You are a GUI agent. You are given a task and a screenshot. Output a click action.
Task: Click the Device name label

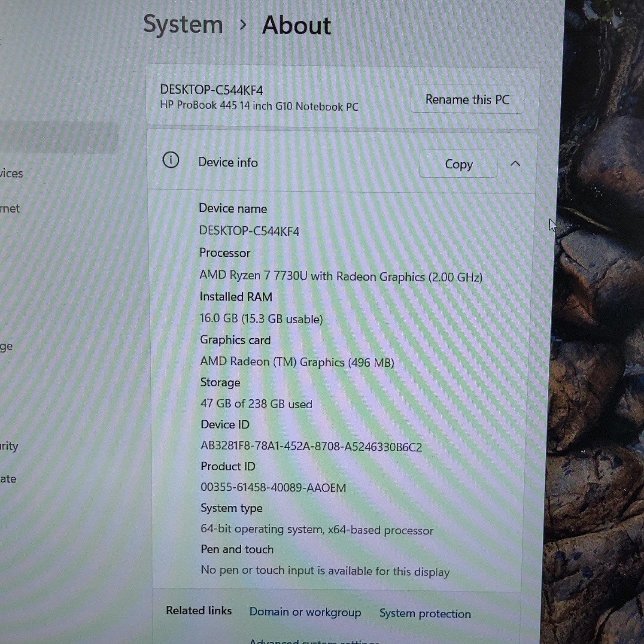[x=233, y=209]
